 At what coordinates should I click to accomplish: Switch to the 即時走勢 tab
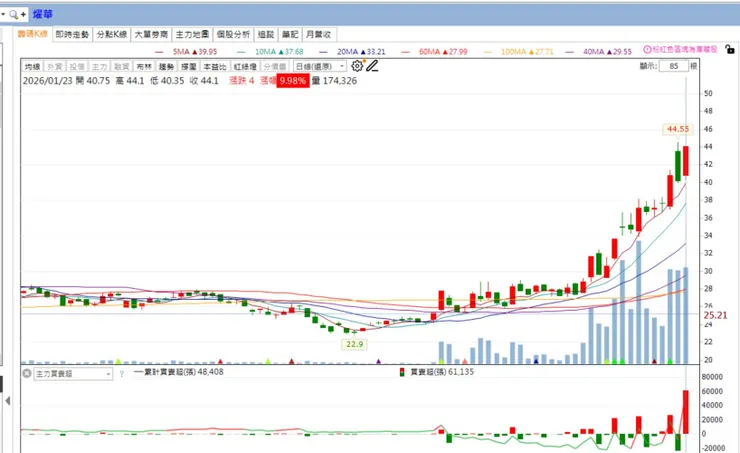(x=72, y=34)
